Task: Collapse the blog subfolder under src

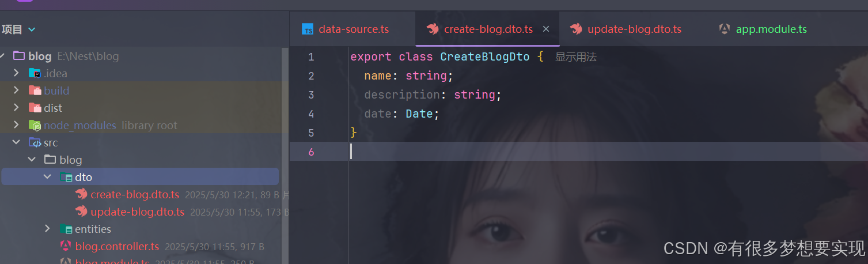Action: coord(32,160)
